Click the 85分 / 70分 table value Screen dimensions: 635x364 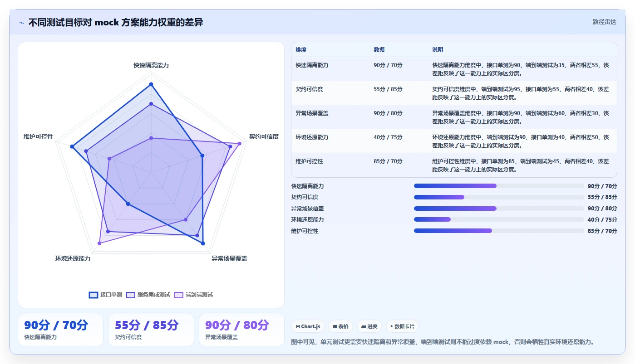pos(388,161)
